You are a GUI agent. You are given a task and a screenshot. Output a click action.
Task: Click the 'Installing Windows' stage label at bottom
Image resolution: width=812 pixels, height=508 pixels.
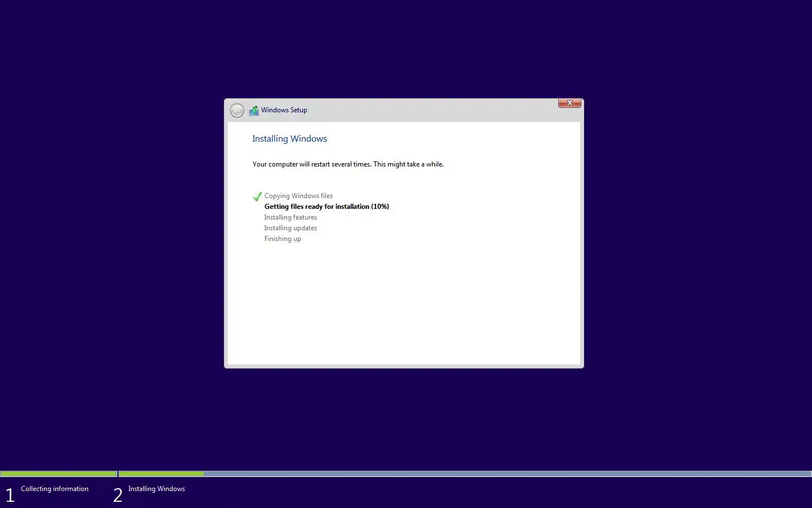point(156,489)
